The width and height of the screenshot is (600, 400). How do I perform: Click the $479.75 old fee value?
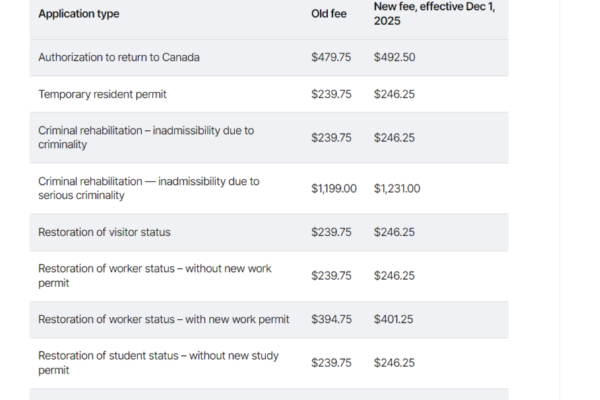click(x=331, y=57)
